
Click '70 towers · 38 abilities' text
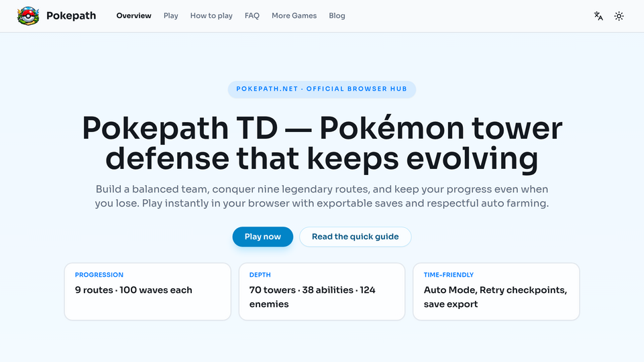coord(301,290)
